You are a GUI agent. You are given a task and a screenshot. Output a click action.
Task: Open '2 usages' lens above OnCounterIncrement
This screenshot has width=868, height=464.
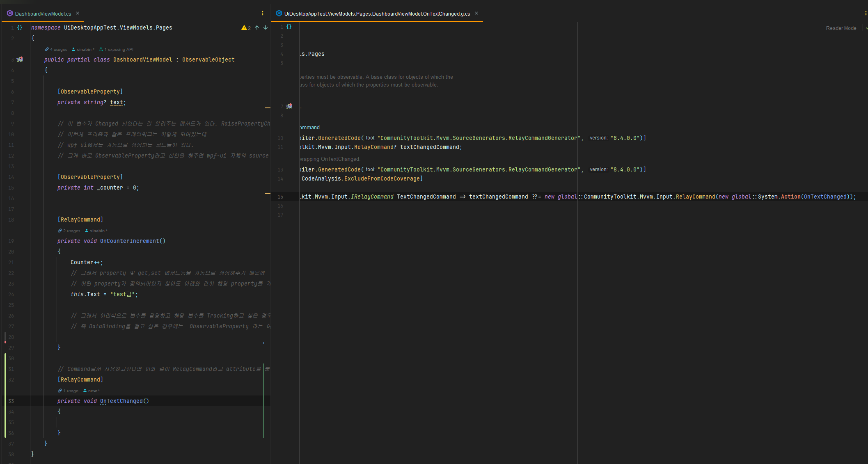[71, 231]
